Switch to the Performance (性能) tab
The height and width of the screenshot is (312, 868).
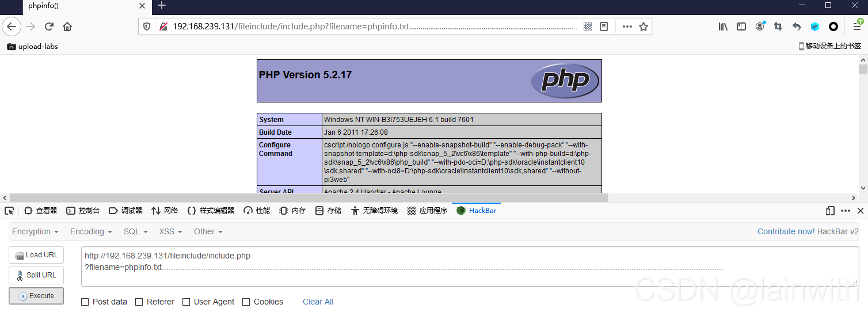[257, 211]
